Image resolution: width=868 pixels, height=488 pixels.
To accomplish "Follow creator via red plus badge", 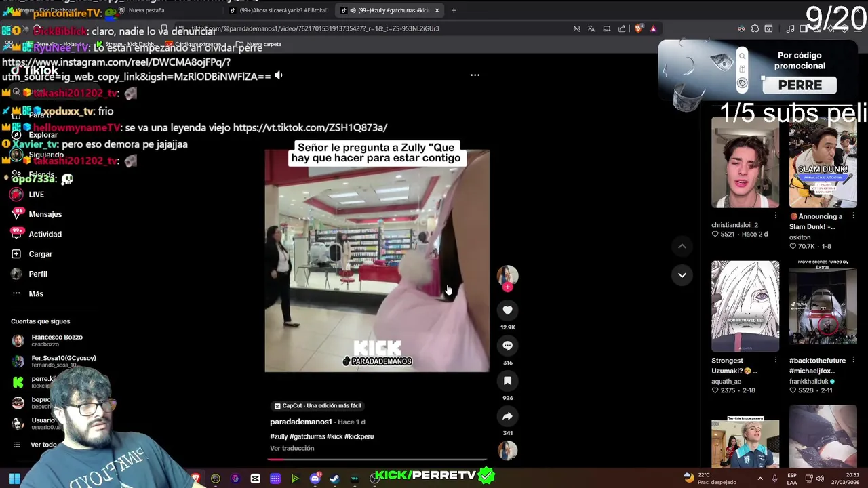I will [507, 287].
